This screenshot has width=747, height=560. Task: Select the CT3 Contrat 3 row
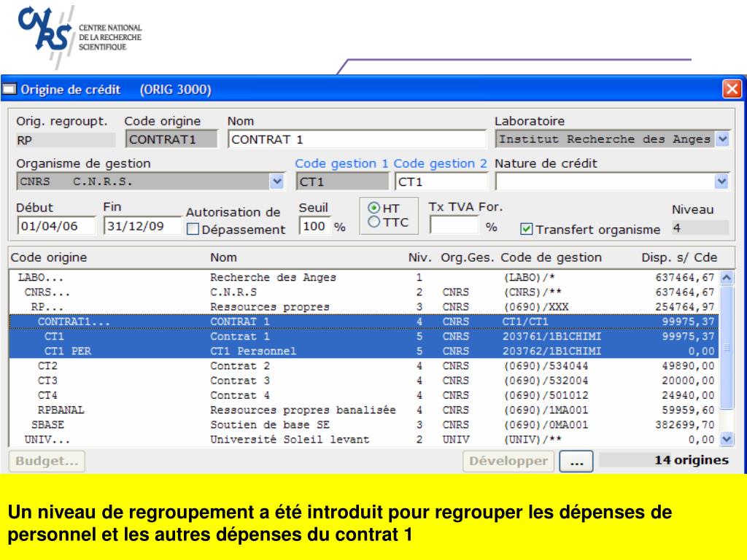(364, 381)
